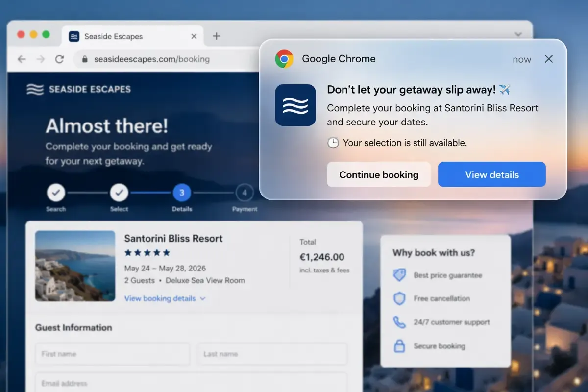Click the Select step checkmark circle
Viewport: 588px width, 392px height.
point(119,193)
